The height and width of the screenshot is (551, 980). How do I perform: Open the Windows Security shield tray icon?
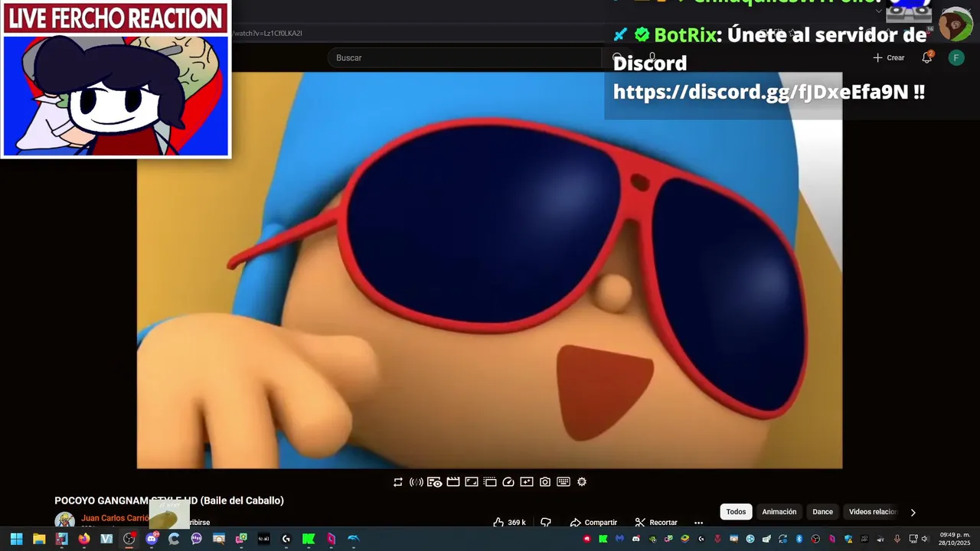848,539
